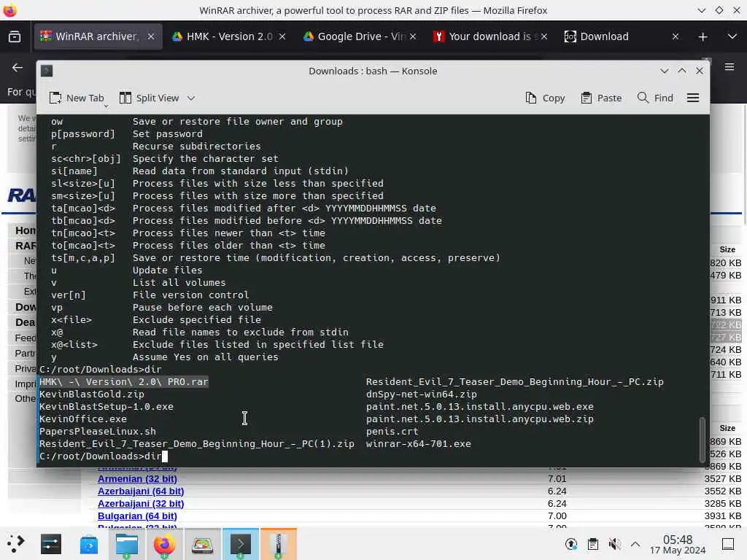Open the Firefox application menu
The width and height of the screenshot is (747, 560).
click(729, 67)
